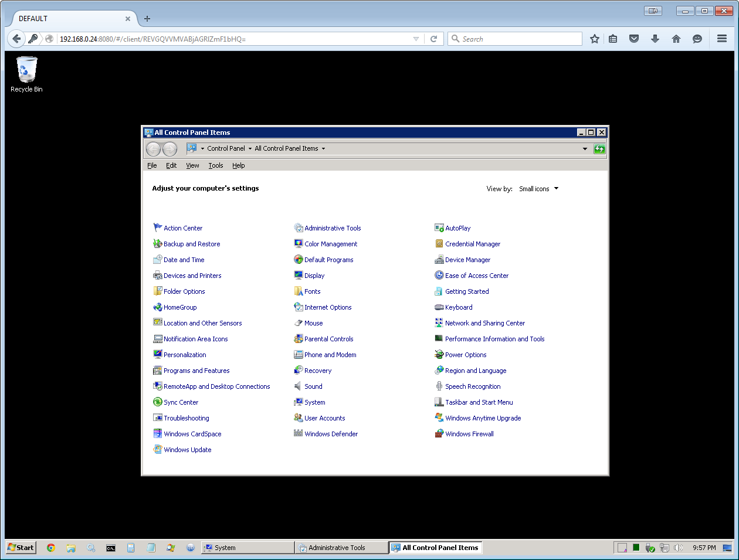Viewport: 739px width, 560px height.
Task: Open the View menu
Action: [192, 165]
